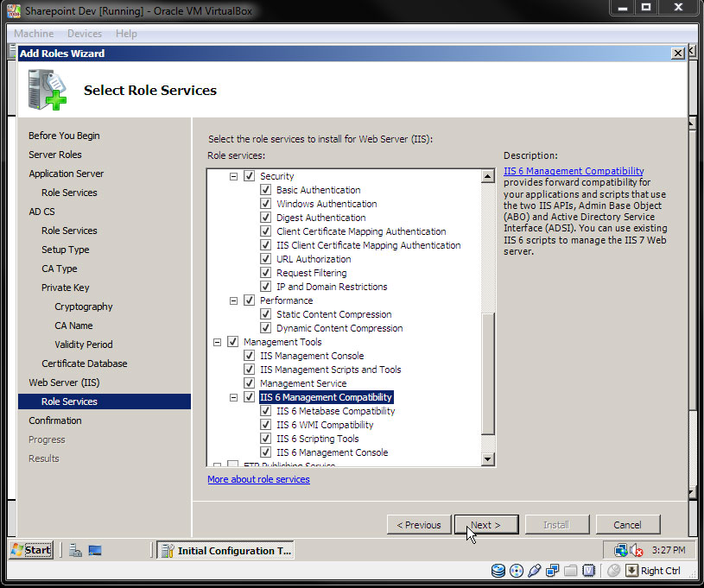
Task: Open the IIS 6 Management Compatibility description link
Action: [574, 171]
